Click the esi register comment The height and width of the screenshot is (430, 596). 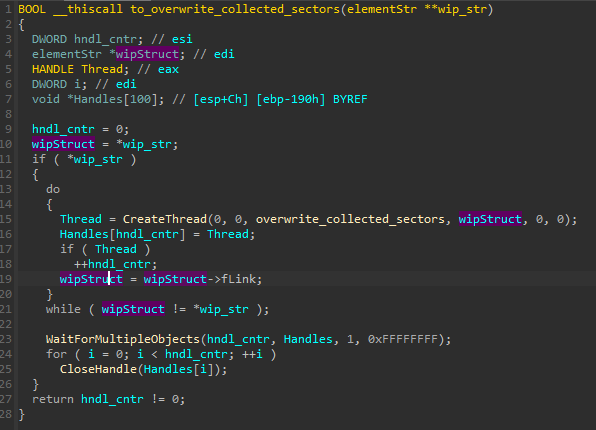click(x=182, y=39)
